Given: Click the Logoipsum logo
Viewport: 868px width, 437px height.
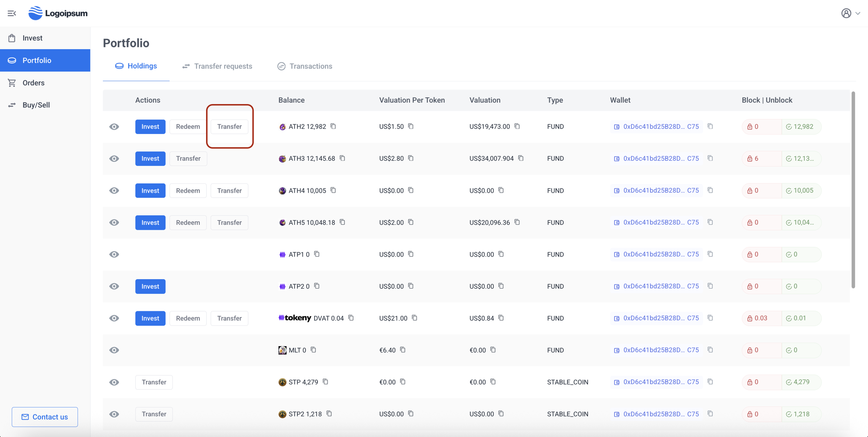Looking at the screenshot, I should (x=58, y=13).
